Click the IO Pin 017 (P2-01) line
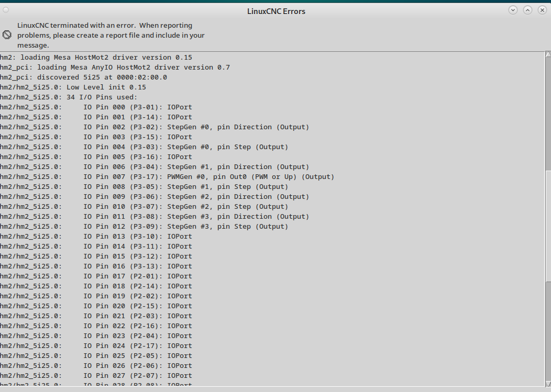This screenshot has height=392, width=551. click(96, 276)
